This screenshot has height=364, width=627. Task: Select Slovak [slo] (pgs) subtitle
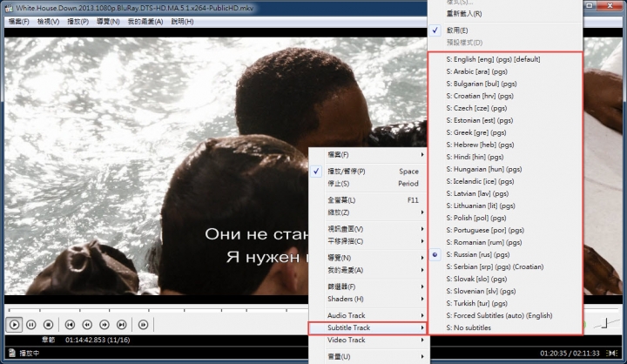[x=505, y=279]
